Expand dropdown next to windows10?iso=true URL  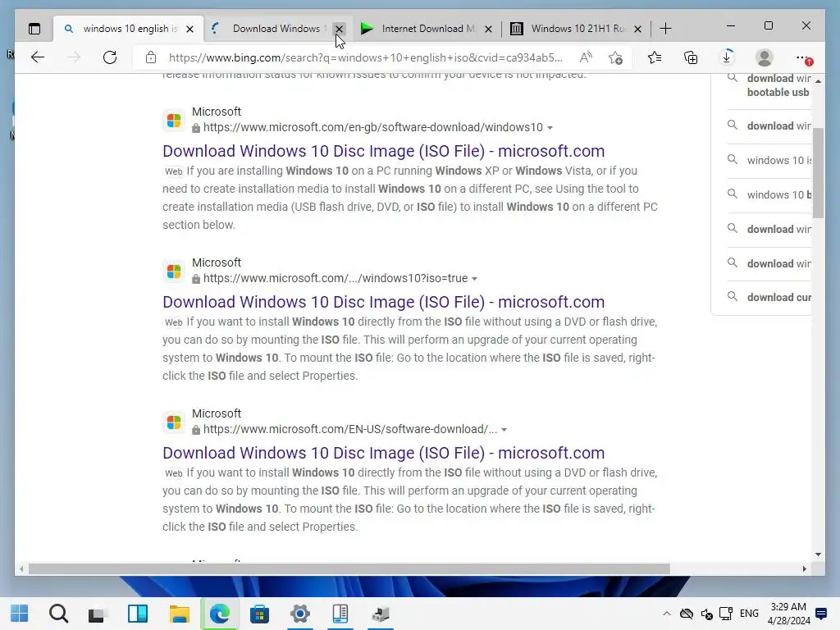tap(474, 279)
